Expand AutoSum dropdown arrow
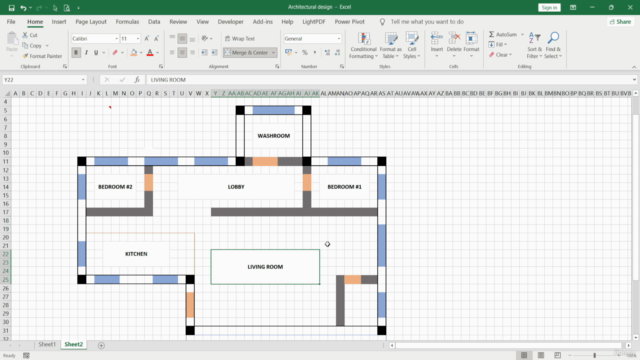Image resolution: width=640 pixels, height=360 pixels. (522, 34)
